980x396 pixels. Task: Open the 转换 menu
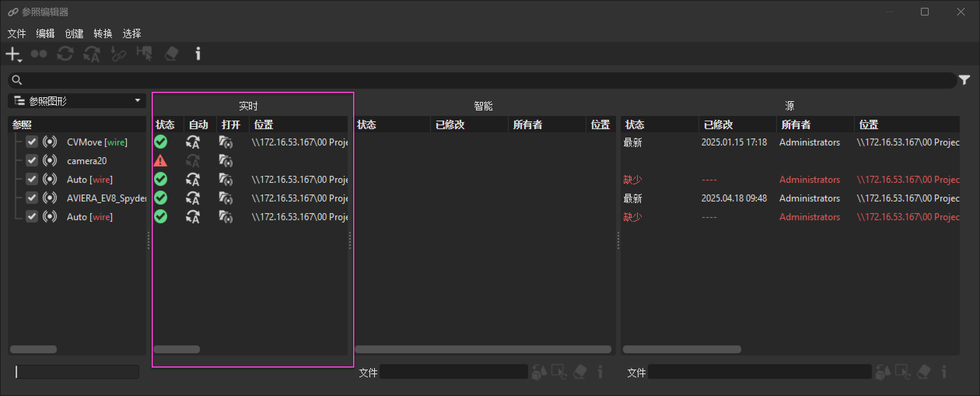tap(103, 33)
